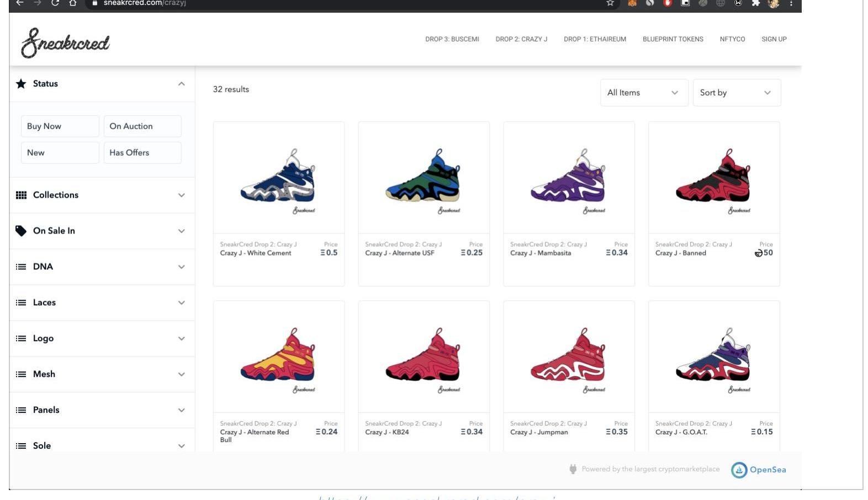Click the OpenSea text link
868x500 pixels.
coord(768,470)
